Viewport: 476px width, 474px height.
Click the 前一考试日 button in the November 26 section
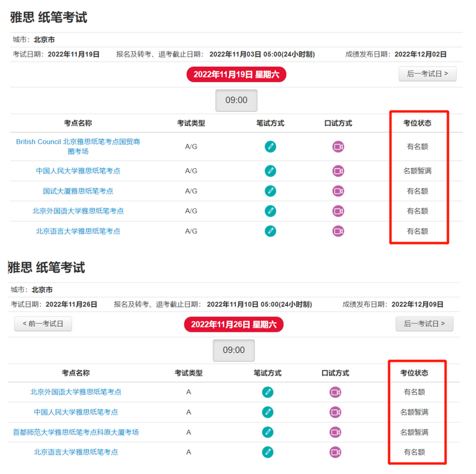(42, 323)
